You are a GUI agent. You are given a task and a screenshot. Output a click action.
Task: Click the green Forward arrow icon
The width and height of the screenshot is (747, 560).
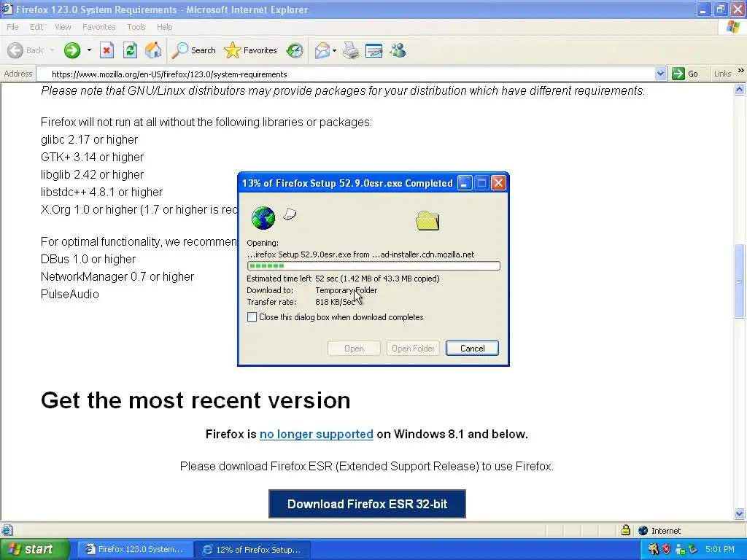[72, 50]
